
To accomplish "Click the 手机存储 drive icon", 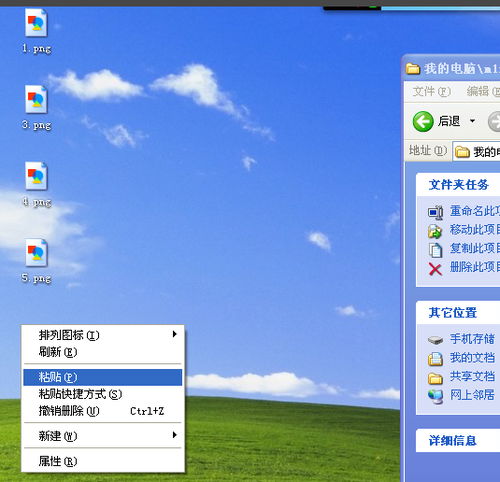I will (x=435, y=340).
